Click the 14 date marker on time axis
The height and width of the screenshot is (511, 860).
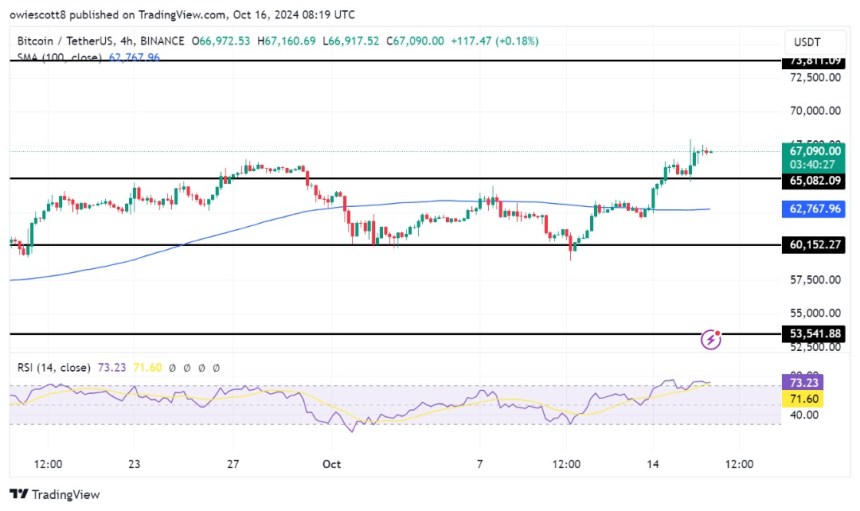(x=653, y=464)
